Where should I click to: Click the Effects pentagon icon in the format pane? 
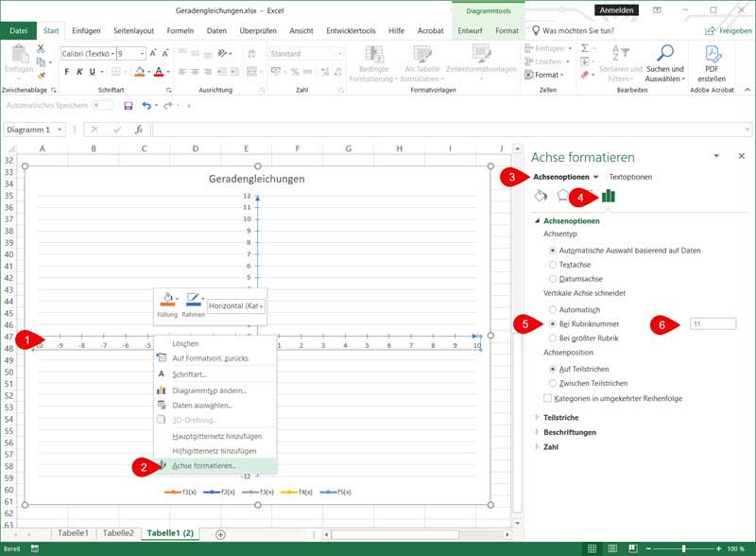561,196
